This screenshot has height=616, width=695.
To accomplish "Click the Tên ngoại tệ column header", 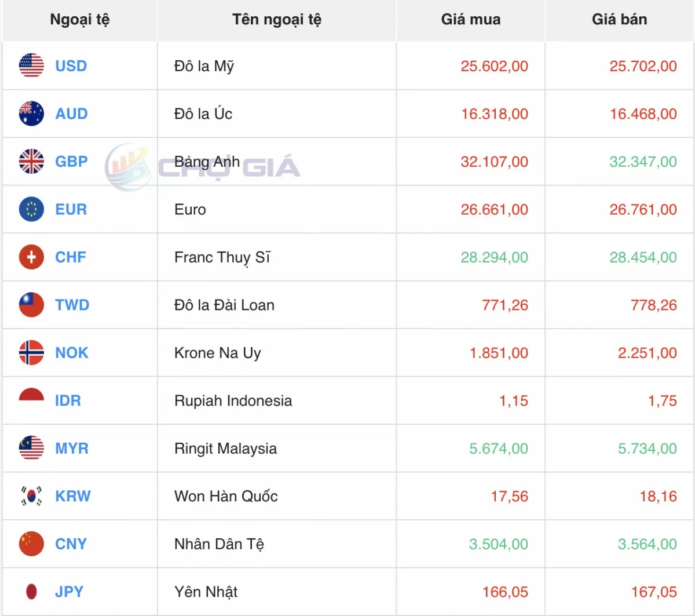I will (276, 20).
